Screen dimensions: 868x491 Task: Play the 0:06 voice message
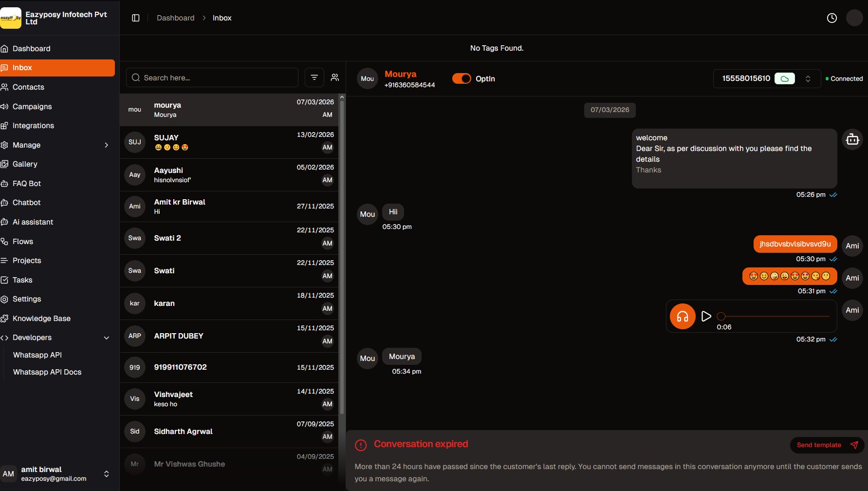coord(706,316)
